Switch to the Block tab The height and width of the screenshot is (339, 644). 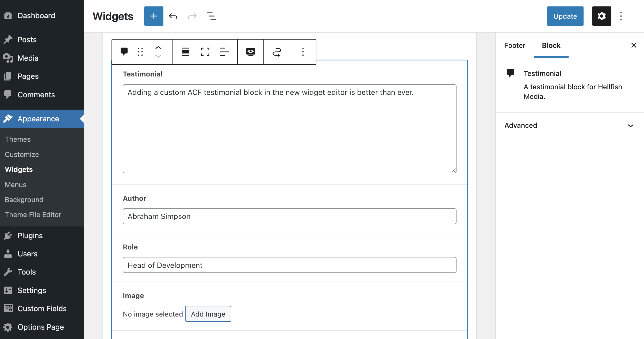pyautogui.click(x=551, y=45)
